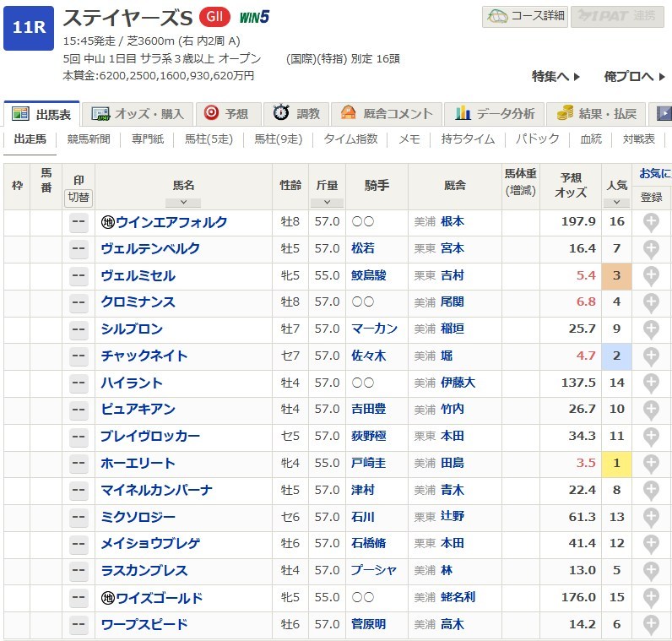
Task: Expand the sort arrow under 馬名 header
Action: tap(183, 203)
